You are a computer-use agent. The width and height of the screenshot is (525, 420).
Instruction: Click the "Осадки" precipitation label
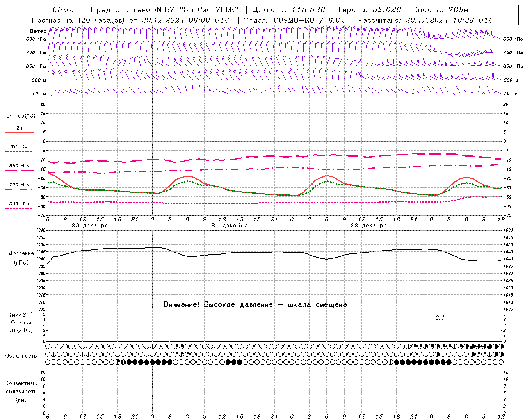tap(21, 322)
